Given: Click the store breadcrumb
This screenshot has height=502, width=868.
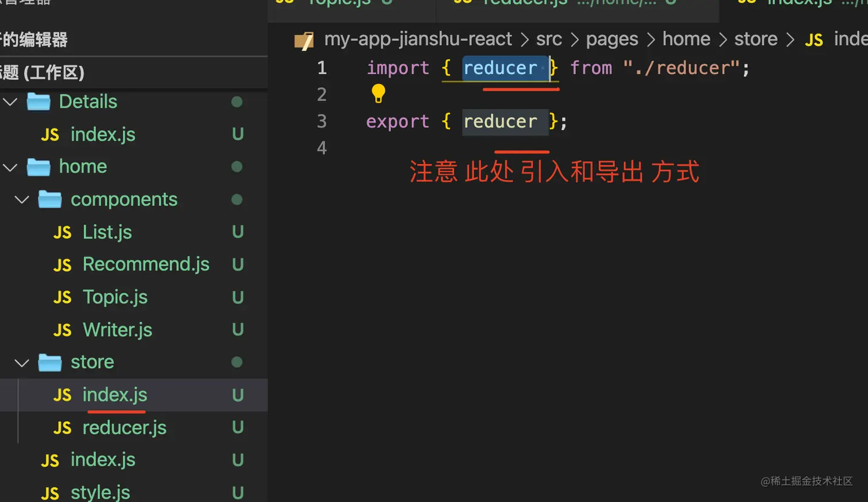Looking at the screenshot, I should 755,39.
